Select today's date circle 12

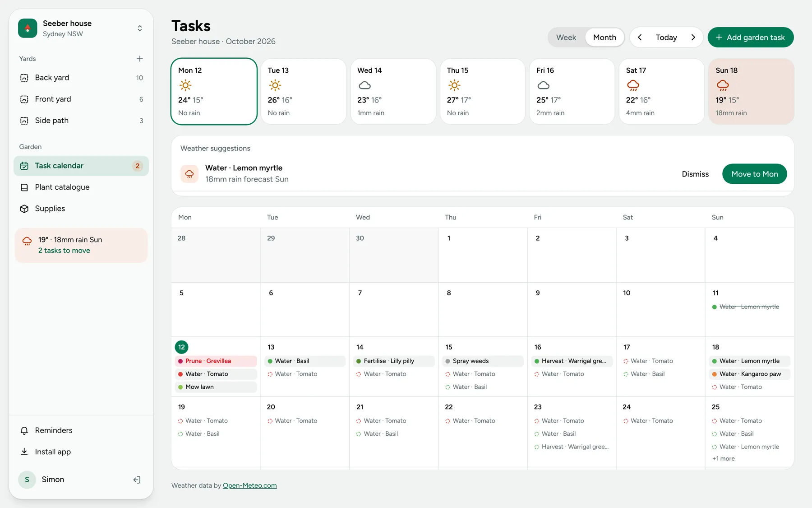[x=181, y=347]
